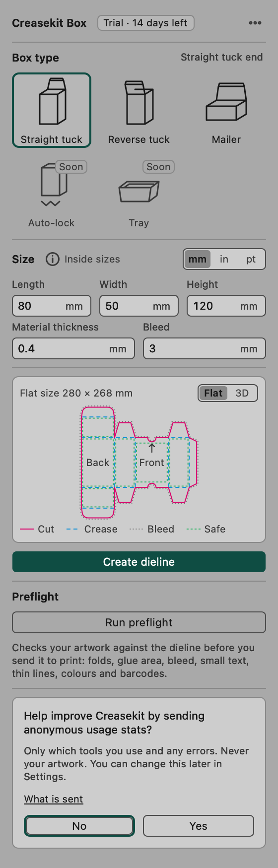Choose the Reverse tuck box type
The height and width of the screenshot is (868, 278).
pos(139,110)
